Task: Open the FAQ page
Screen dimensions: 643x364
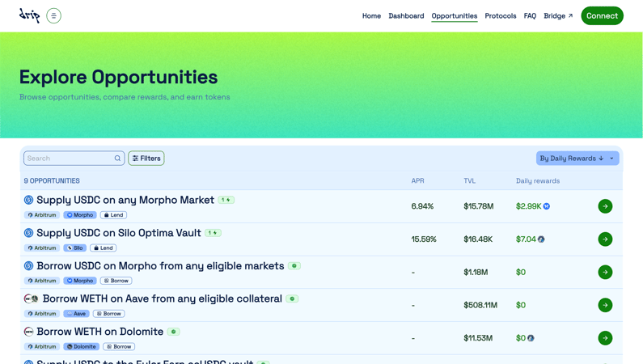Action: click(x=530, y=16)
